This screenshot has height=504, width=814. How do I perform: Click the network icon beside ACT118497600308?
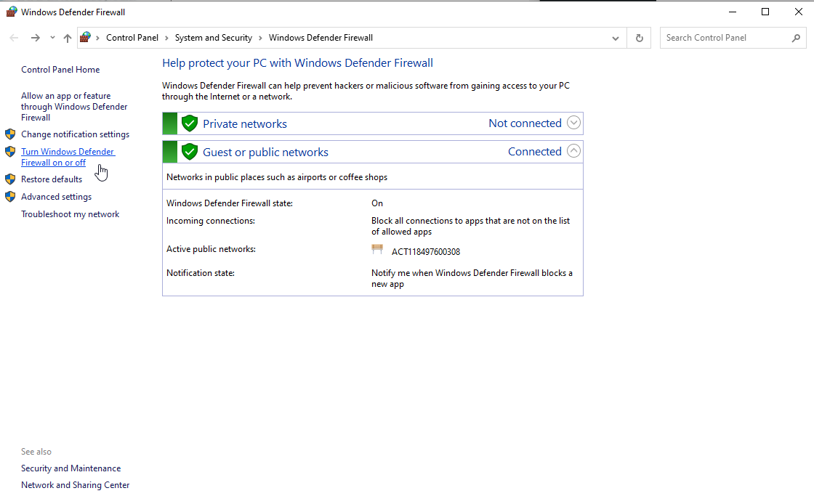click(377, 249)
